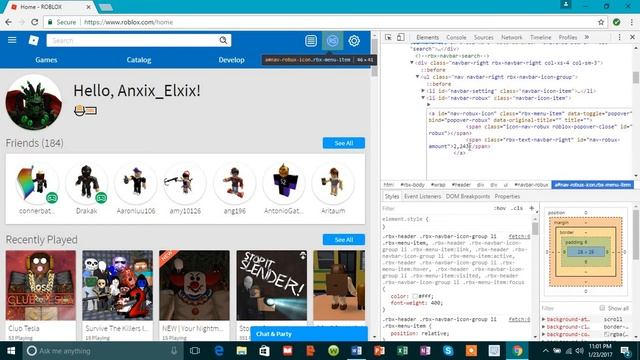Open the Roblox hamburger menu
The height and width of the screenshot is (360, 640).
(12, 40)
